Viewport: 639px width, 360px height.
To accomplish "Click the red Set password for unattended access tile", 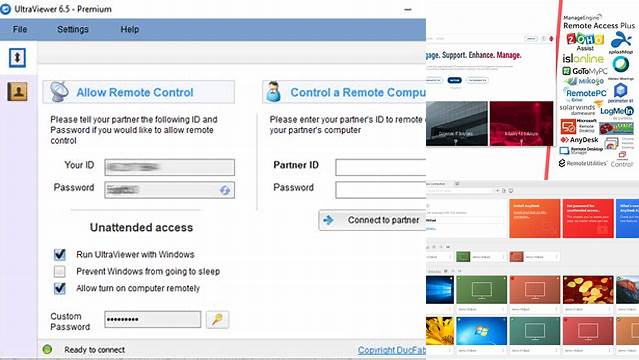I will (x=588, y=218).
